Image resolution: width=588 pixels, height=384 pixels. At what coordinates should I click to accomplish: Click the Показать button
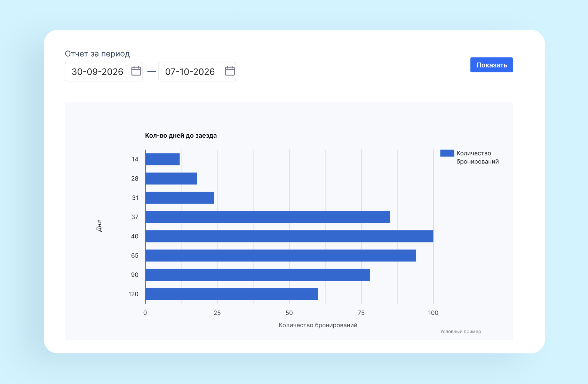pyautogui.click(x=491, y=65)
